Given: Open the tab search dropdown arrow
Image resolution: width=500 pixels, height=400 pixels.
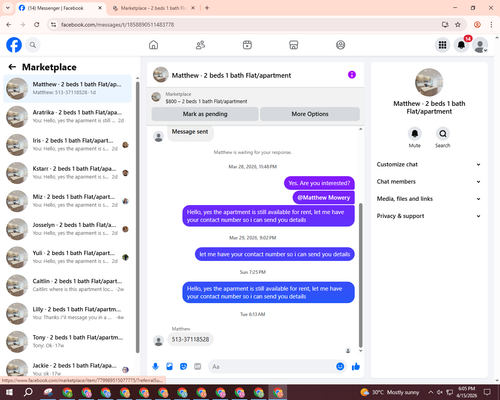Looking at the screenshot, I should [x=8, y=8].
